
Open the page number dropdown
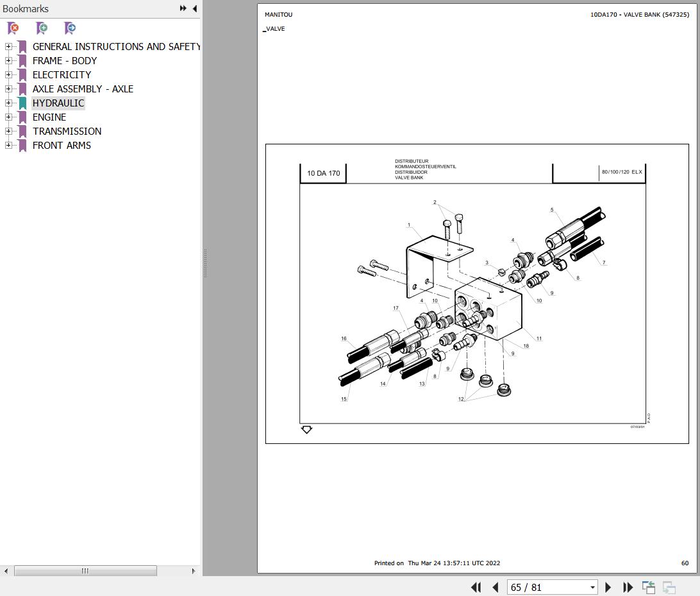[x=593, y=587]
